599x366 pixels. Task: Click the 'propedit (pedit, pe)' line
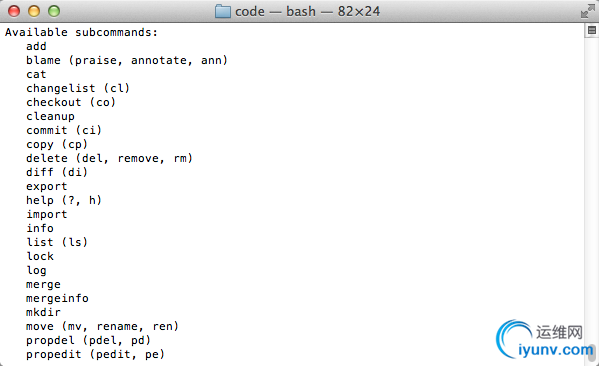96,354
